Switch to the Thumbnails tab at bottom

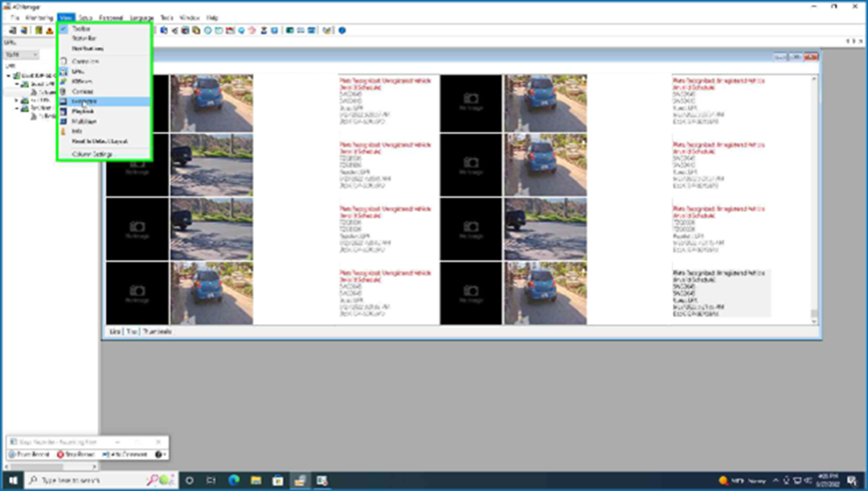158,331
